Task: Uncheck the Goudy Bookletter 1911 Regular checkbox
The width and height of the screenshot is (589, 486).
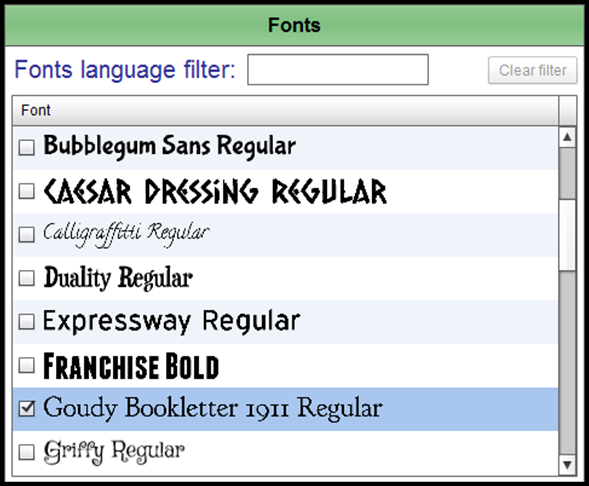Action: coord(27,409)
